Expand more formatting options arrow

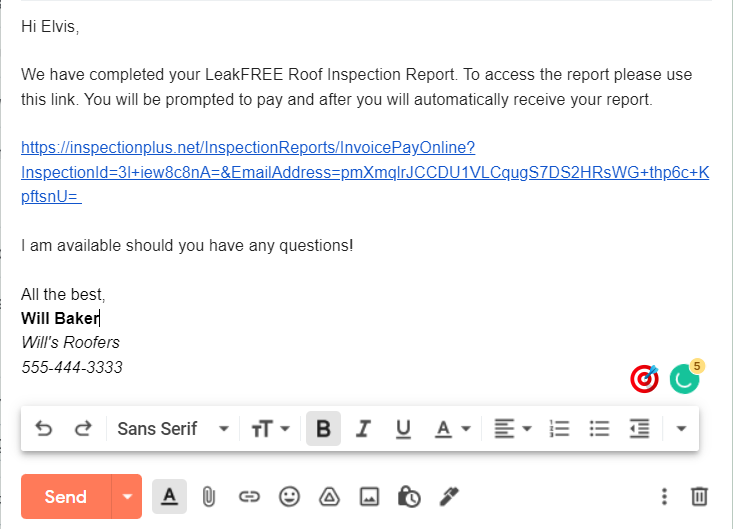682,429
